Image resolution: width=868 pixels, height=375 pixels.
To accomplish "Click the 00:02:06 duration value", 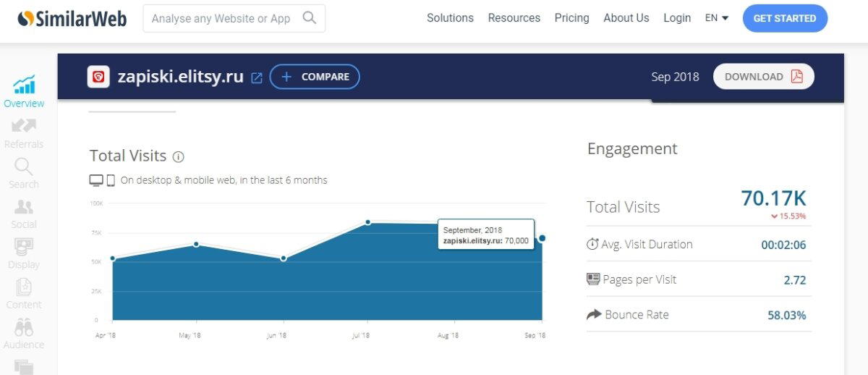I will 783,245.
